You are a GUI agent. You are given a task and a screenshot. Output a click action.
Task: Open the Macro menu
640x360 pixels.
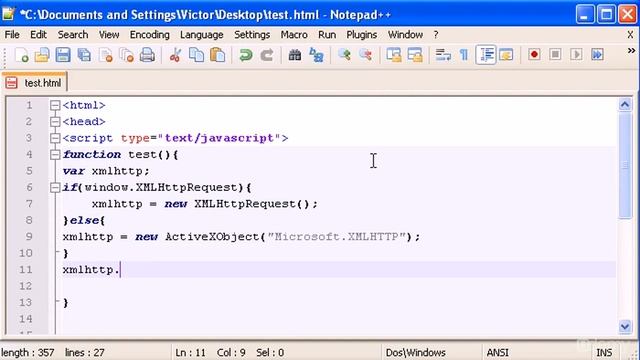pos(294,35)
